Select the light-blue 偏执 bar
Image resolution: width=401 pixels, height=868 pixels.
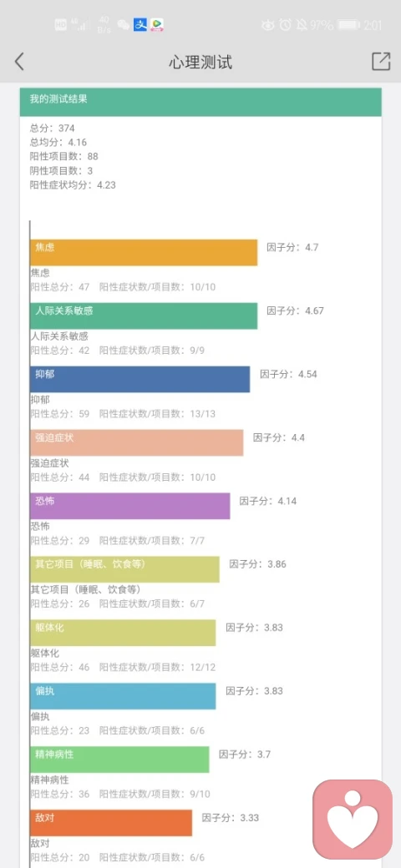pos(123,696)
